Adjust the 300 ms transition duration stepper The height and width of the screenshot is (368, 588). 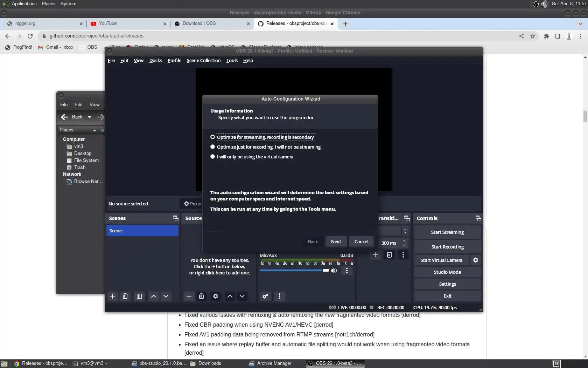404,243
